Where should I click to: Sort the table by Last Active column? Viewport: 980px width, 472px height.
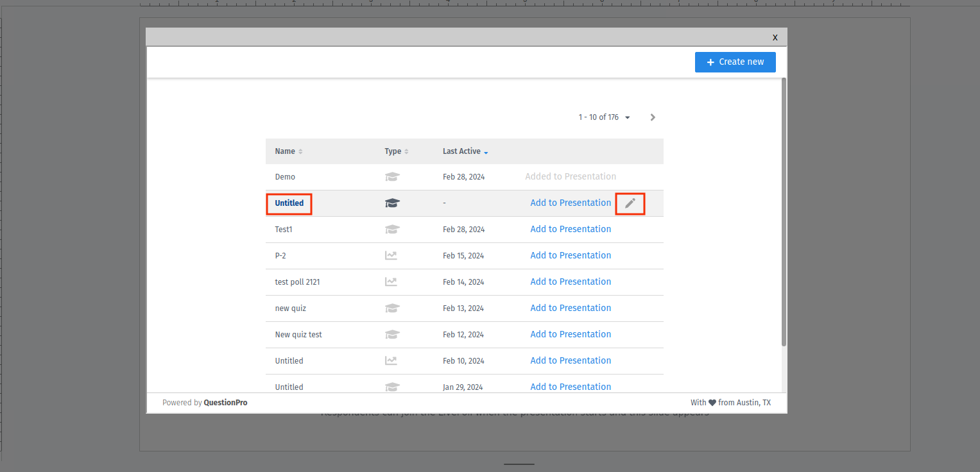[x=465, y=151]
